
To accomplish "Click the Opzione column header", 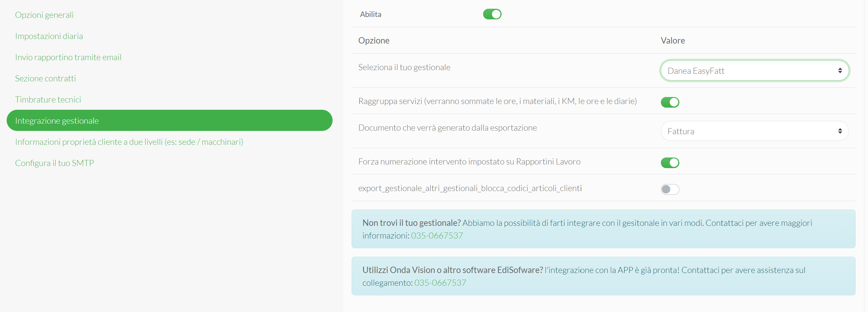I will (374, 41).
